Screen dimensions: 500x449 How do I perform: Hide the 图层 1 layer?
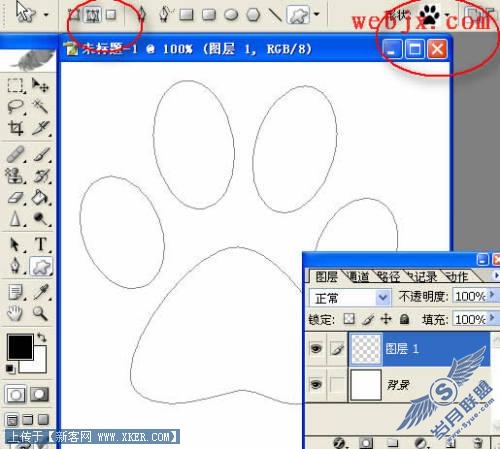click(316, 348)
